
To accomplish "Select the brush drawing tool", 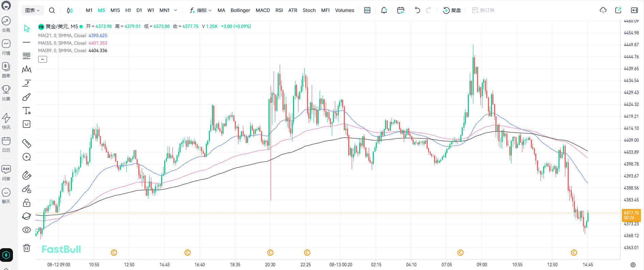I will point(27,97).
